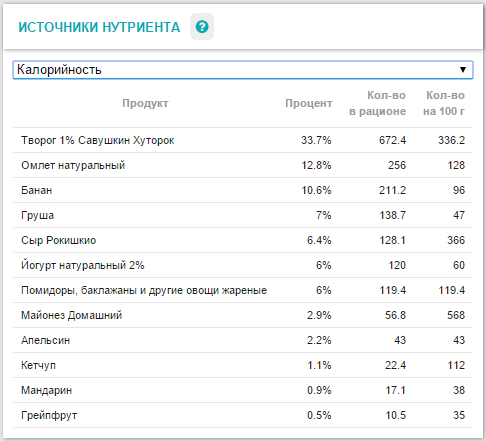Select the Помидоры, баклажаны и другие овощи row
The image size is (486, 441).
point(243,290)
